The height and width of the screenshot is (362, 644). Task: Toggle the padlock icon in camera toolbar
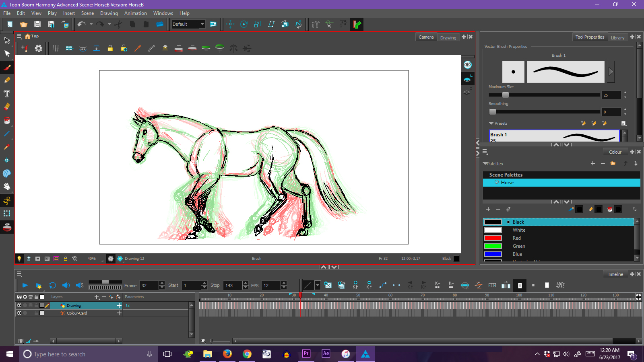click(x=110, y=48)
